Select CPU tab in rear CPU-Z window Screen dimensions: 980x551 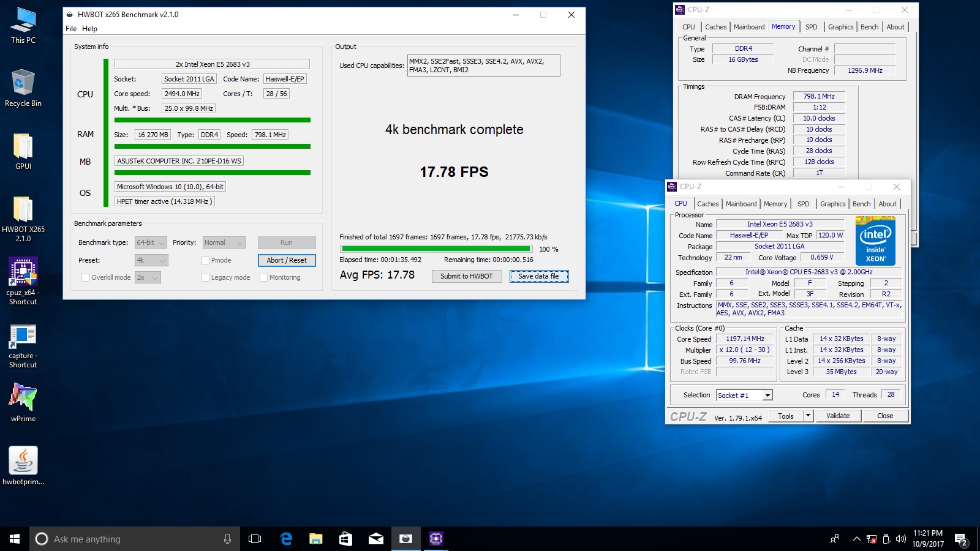[688, 27]
